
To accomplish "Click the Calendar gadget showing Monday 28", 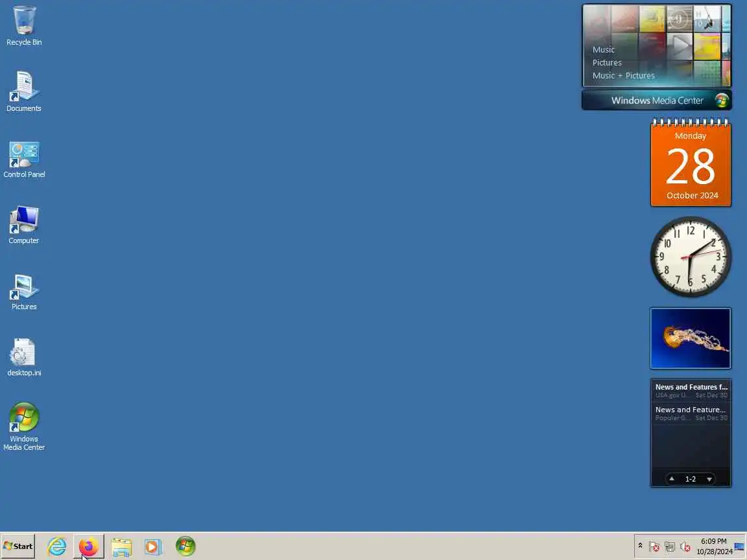I will (x=691, y=163).
